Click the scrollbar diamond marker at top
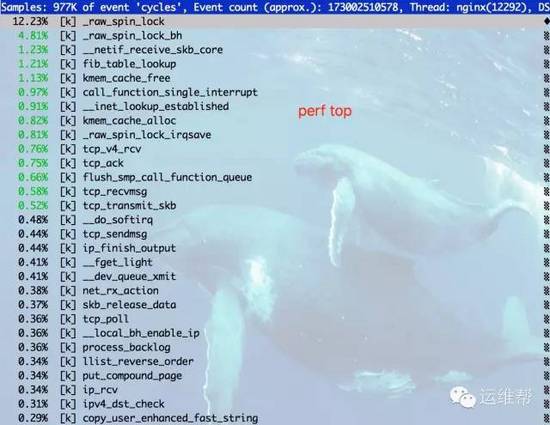The height and width of the screenshot is (425, 550). (x=547, y=21)
